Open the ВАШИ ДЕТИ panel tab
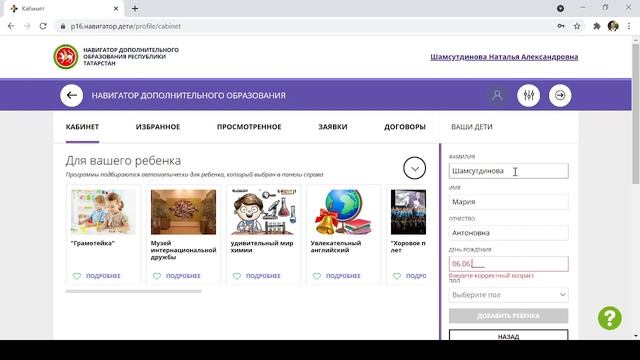Screen dimensions: 640x360 click(x=472, y=127)
